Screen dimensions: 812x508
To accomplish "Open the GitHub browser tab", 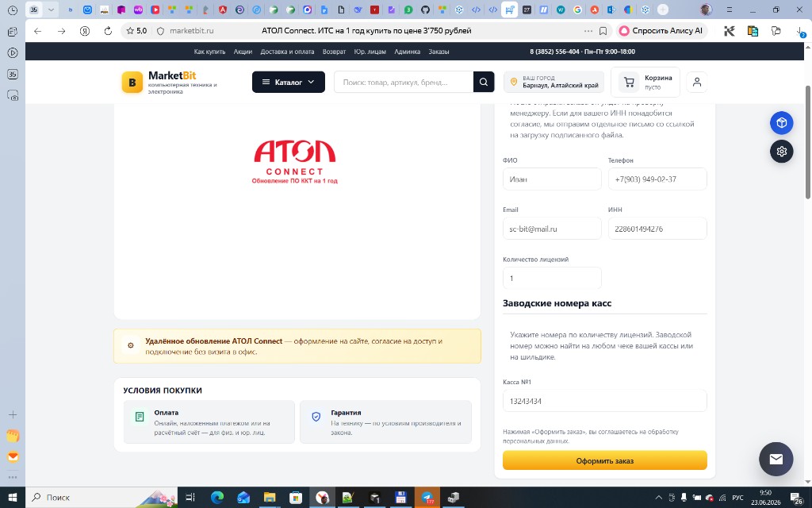I will [x=425, y=10].
